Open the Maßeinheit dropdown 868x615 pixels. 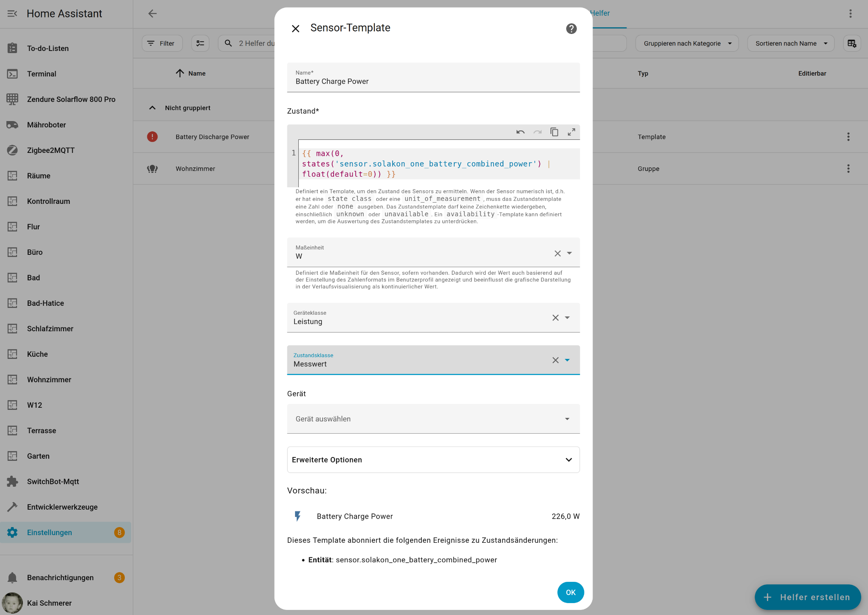569,254
